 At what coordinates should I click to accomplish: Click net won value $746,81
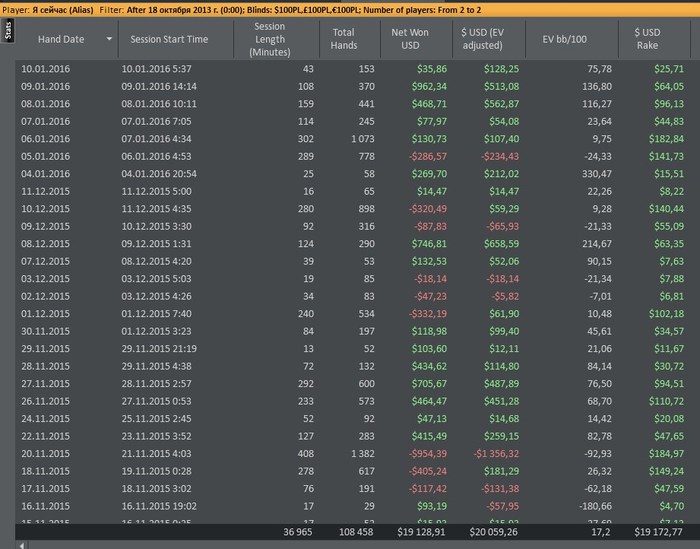(x=429, y=244)
